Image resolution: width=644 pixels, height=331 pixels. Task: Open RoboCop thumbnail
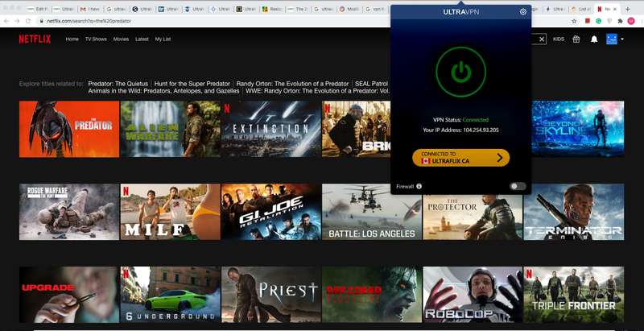pos(473,295)
